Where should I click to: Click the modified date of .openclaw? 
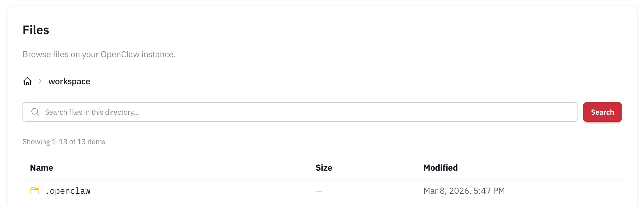tap(464, 191)
